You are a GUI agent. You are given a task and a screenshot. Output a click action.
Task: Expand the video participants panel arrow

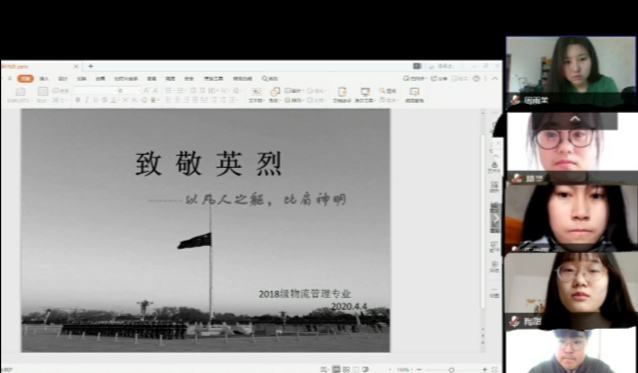575,119
